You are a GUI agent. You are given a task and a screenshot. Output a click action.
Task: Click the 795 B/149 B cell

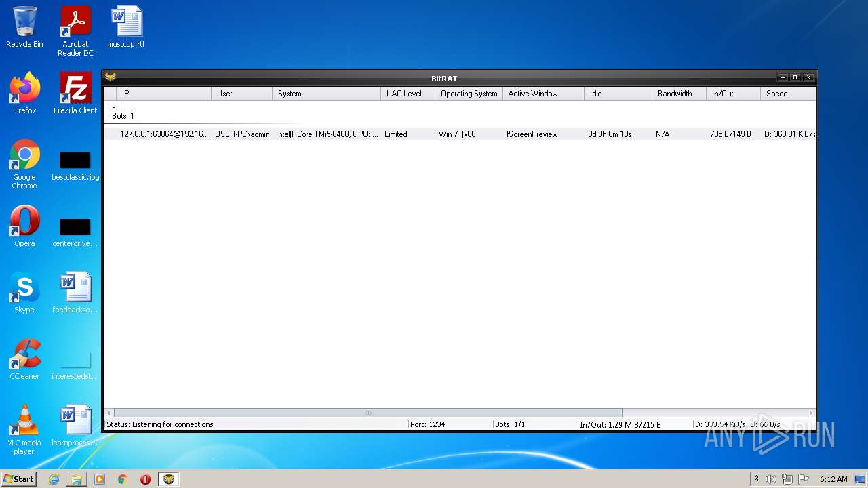click(x=730, y=134)
